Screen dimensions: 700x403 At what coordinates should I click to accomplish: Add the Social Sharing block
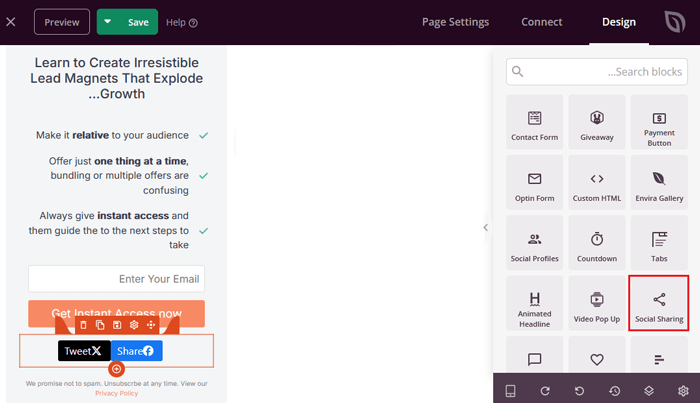coord(659,305)
